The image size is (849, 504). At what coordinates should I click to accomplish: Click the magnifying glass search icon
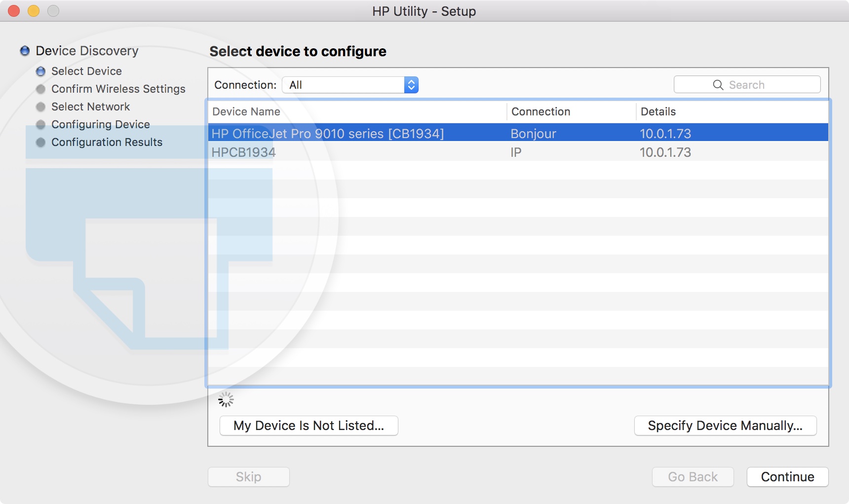718,85
